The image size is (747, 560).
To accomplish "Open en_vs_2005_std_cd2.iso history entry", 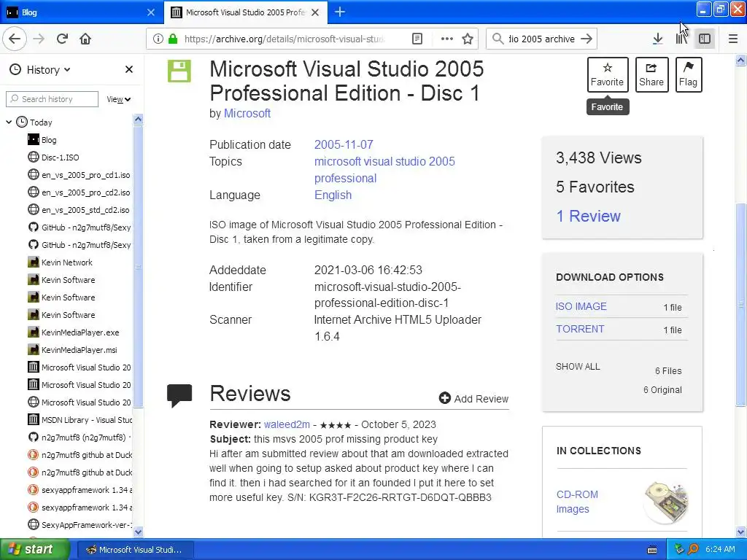I will tap(79, 210).
